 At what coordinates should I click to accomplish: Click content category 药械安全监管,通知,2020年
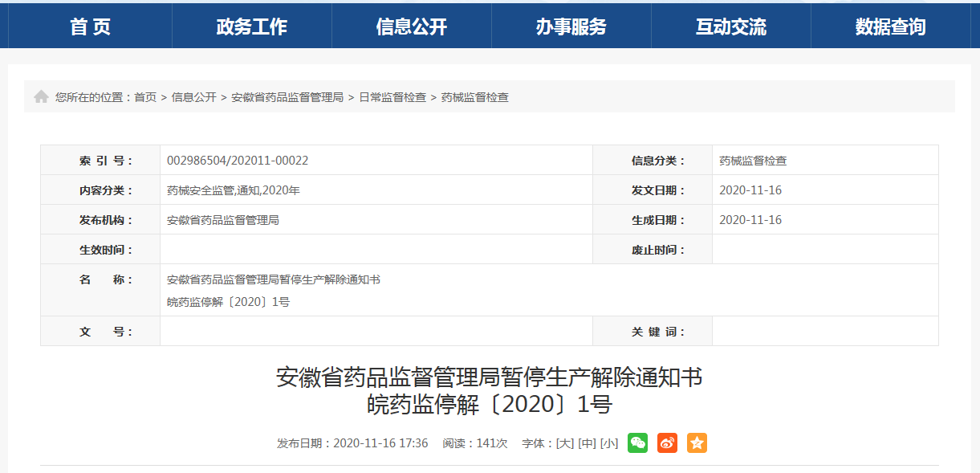click(x=234, y=190)
